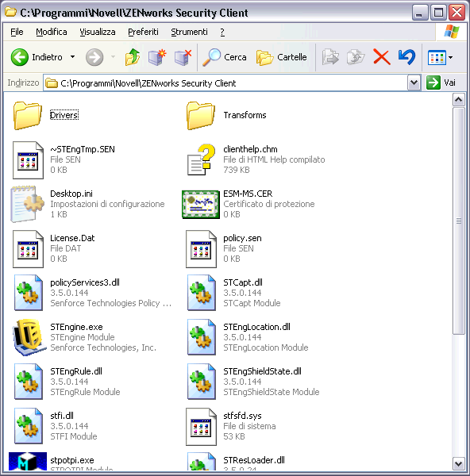The width and height of the screenshot is (470, 476).
Task: Select the policyServices3.dll icon
Action: point(29,293)
